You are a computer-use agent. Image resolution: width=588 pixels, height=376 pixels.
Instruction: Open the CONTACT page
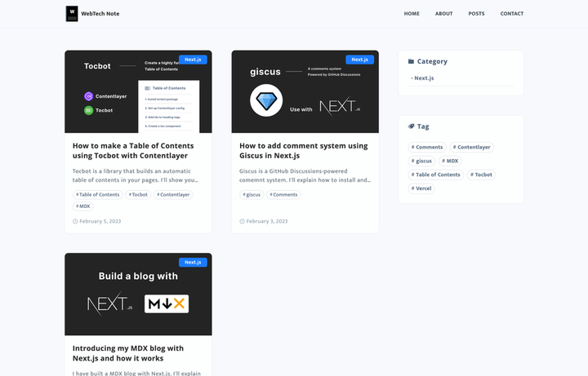click(511, 14)
